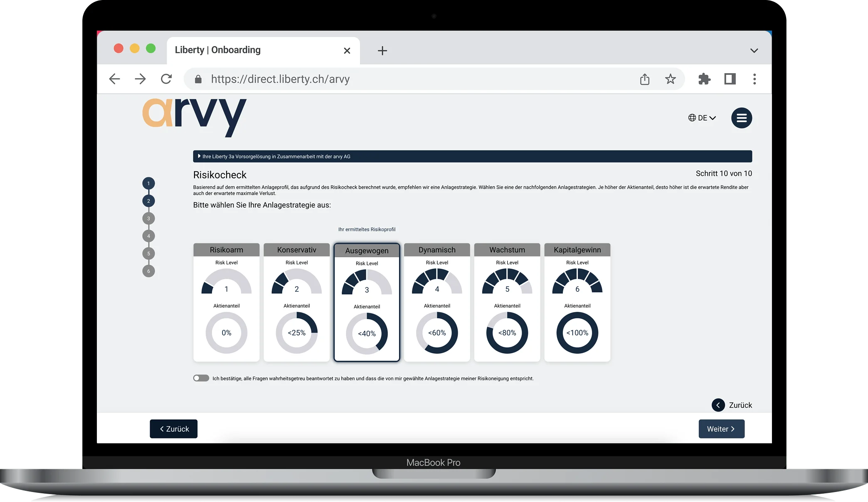Click the share page icon
868x502 pixels.
tap(644, 79)
